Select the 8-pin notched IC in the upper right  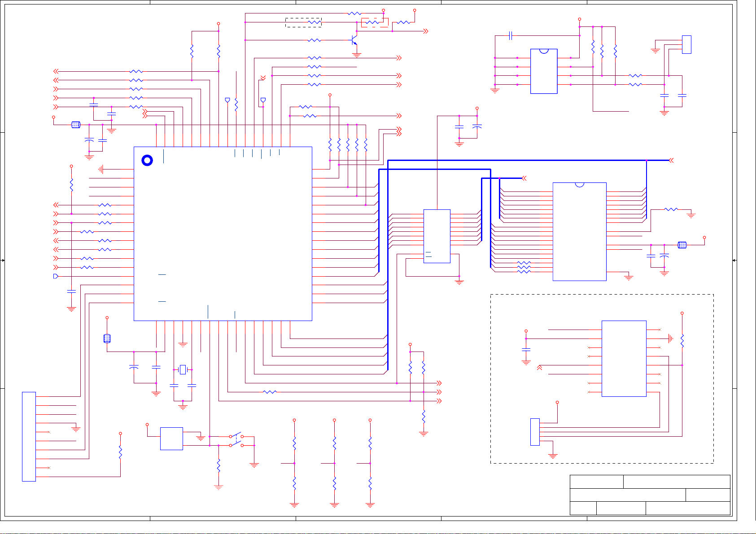pyautogui.click(x=544, y=71)
